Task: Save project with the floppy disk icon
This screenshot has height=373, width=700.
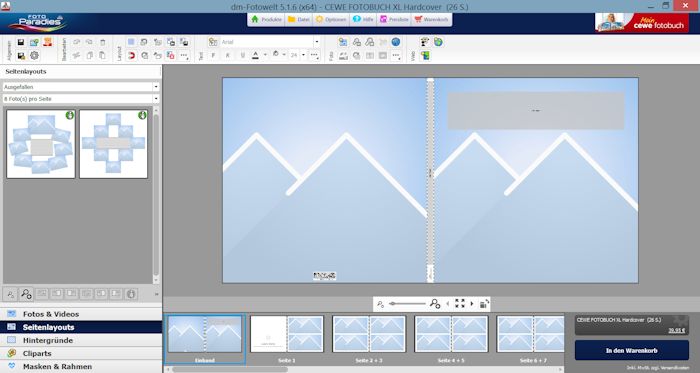Action: [21, 42]
